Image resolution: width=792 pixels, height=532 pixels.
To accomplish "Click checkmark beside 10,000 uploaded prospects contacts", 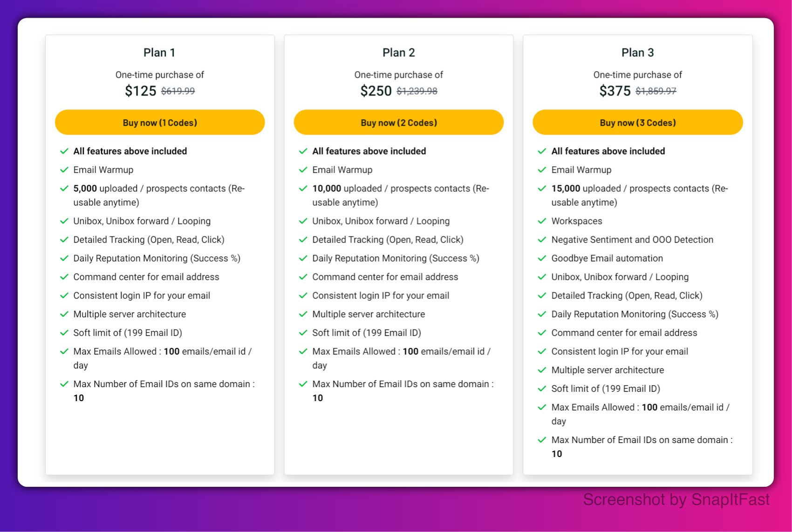I will pyautogui.click(x=303, y=189).
